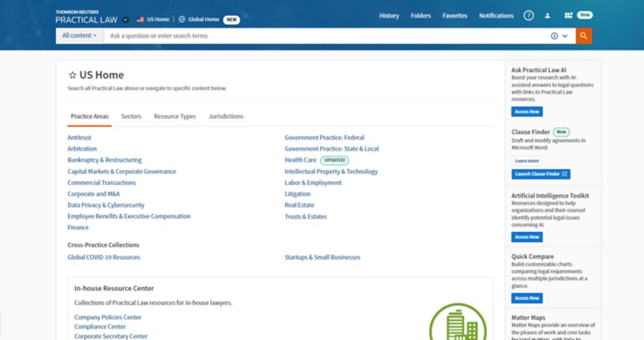Open the help question mark icon
This screenshot has height=340, width=644.
click(x=528, y=16)
